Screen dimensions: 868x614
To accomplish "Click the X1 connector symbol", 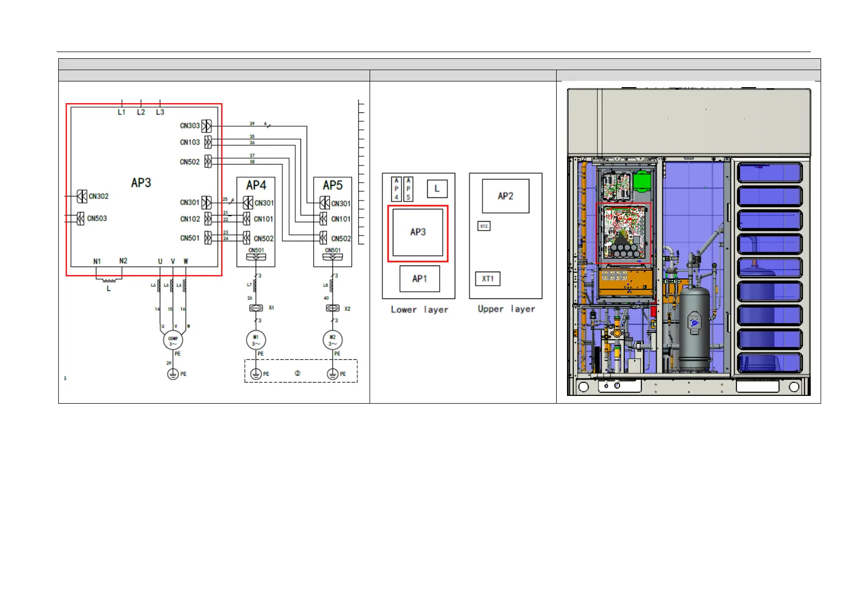I will [256, 308].
